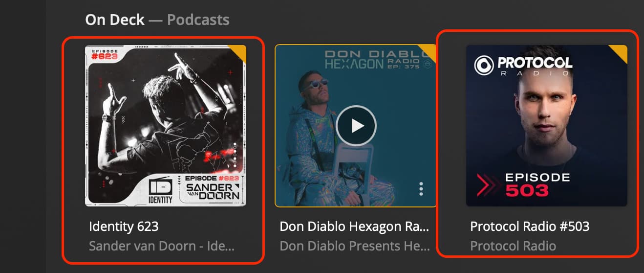The height and width of the screenshot is (273, 644).
Task: Open the Don Diablo Presents He... show link
Action: click(x=354, y=246)
